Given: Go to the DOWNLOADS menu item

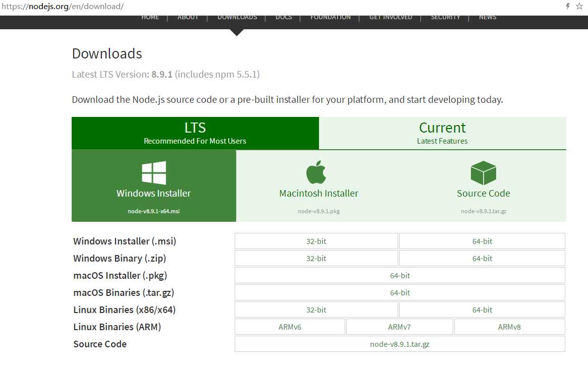Looking at the screenshot, I should [237, 17].
